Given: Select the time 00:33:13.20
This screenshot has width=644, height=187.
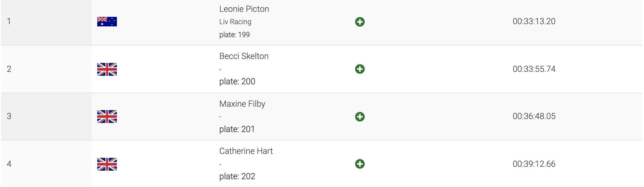Looking at the screenshot, I should coord(534,21).
